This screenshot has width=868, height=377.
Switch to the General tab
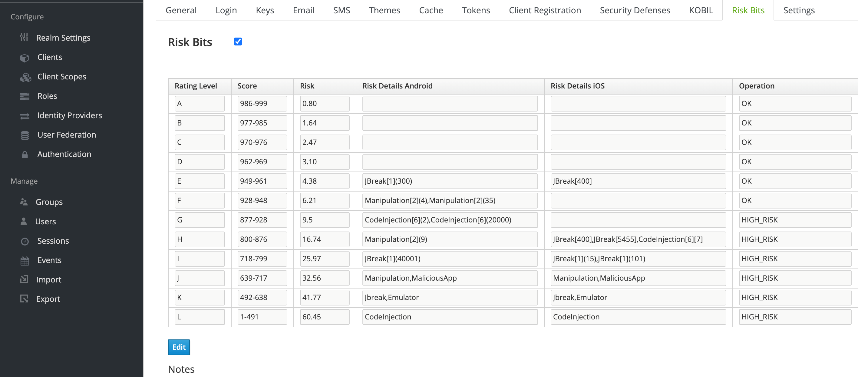pos(181,10)
